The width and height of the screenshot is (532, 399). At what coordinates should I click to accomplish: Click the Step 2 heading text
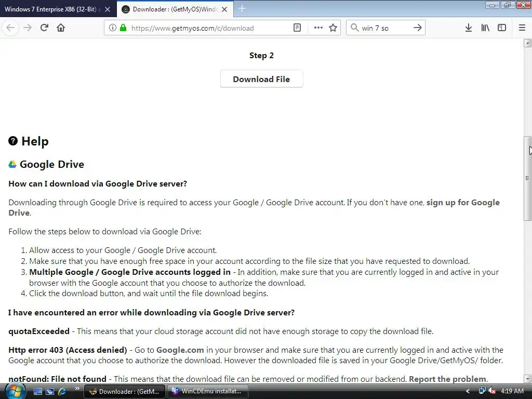pos(261,55)
